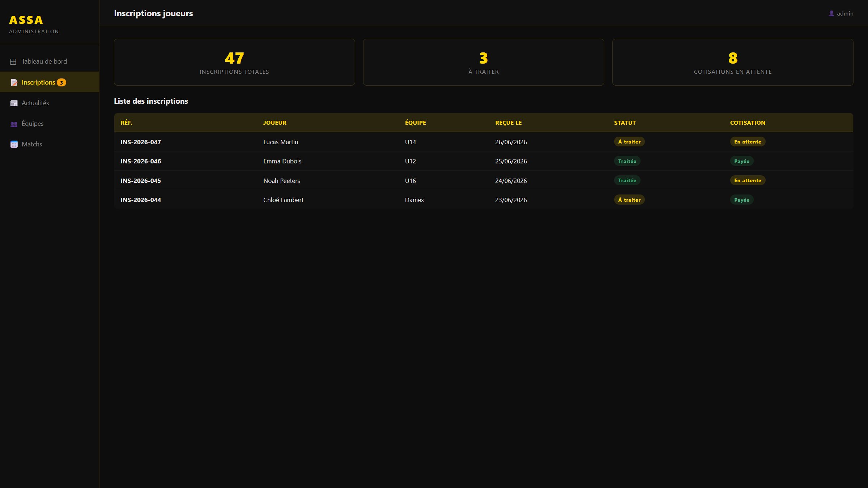Open the Actualités menu item
Image resolution: width=868 pixels, height=488 pixels.
click(x=50, y=103)
